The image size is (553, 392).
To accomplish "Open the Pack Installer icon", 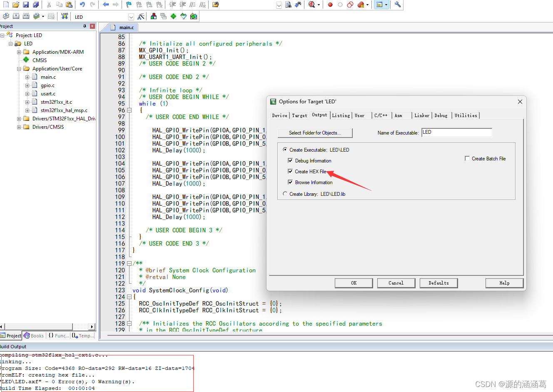I will [x=194, y=16].
